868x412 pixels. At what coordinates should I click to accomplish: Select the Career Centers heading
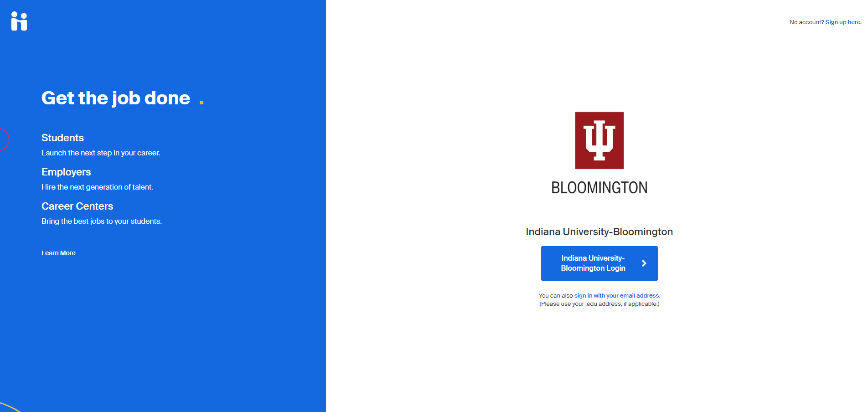coord(77,206)
